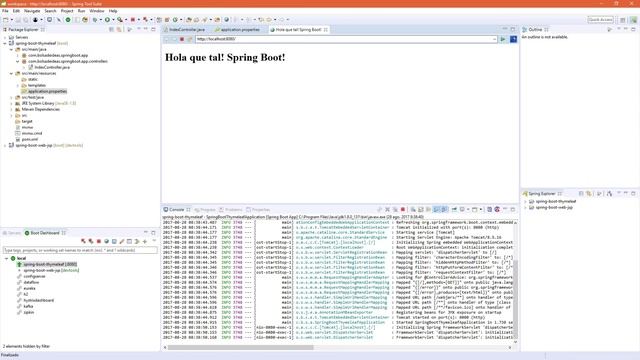Toggle Pin Console button
The height and width of the screenshot is (360, 640).
pyautogui.click(x=454, y=209)
